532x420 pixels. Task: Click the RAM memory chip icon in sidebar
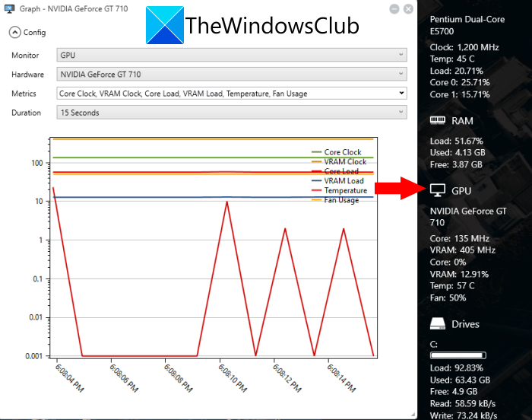[x=437, y=120]
